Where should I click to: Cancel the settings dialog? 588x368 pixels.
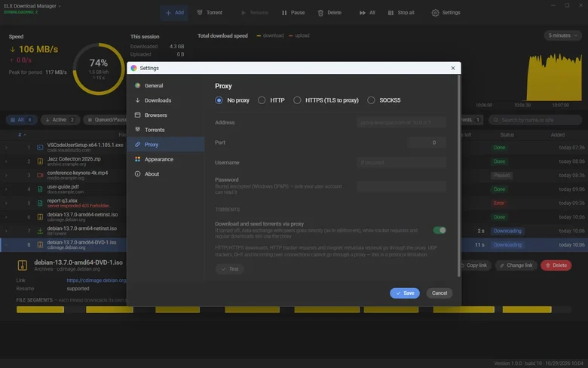(x=439, y=293)
